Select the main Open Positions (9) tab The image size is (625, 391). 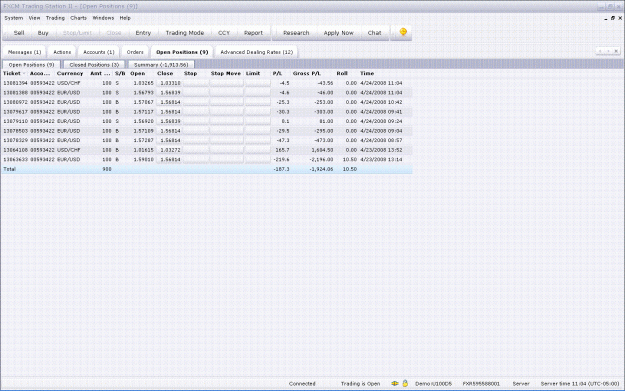click(182, 52)
